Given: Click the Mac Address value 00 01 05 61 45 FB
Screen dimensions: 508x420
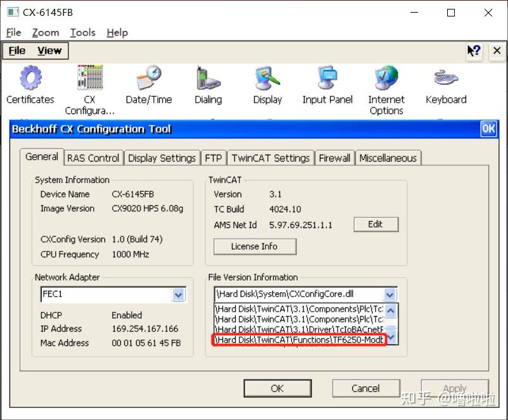Looking at the screenshot, I should pyautogui.click(x=146, y=343).
